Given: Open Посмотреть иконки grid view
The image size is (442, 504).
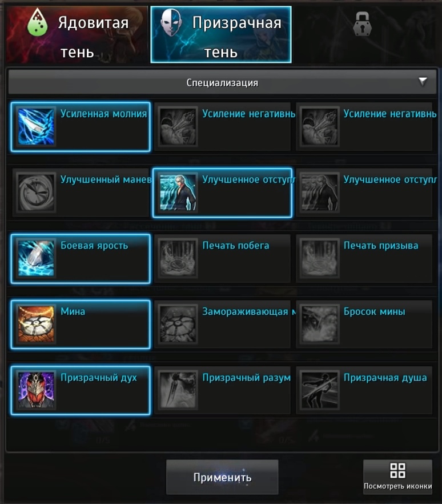Looking at the screenshot, I should click(x=397, y=477).
